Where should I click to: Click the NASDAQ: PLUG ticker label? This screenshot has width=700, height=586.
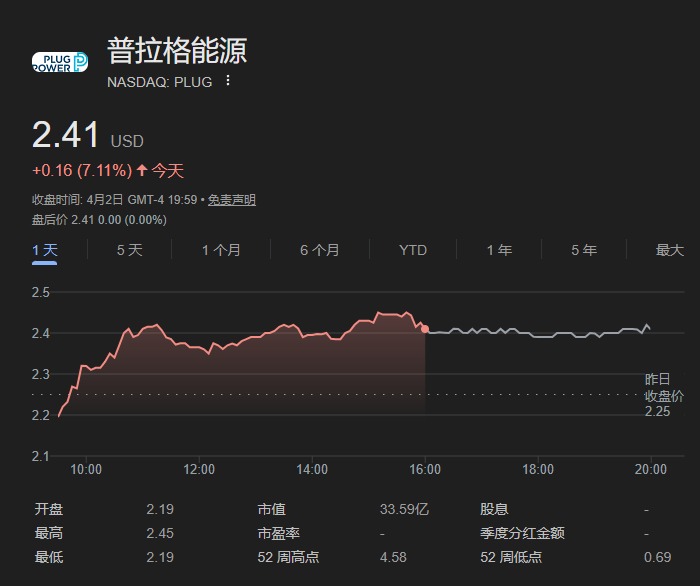(159, 82)
